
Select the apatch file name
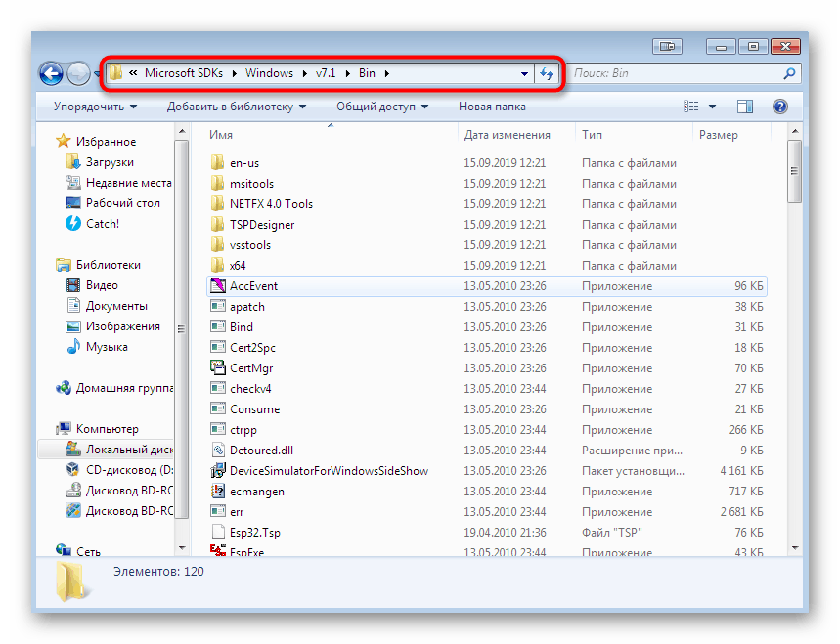pyautogui.click(x=247, y=307)
